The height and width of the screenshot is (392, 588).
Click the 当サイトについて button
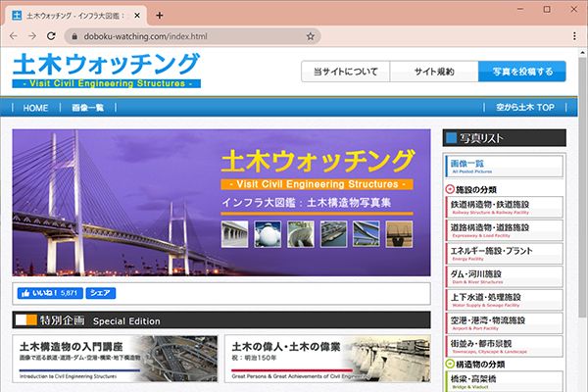[x=346, y=72]
